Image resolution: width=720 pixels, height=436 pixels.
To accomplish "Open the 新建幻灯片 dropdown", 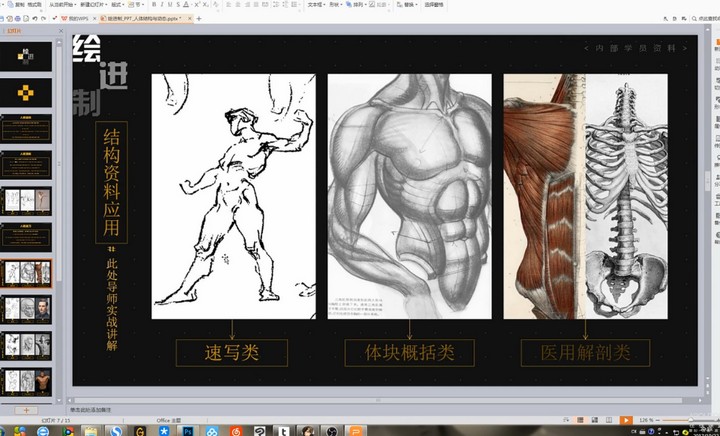I will pyautogui.click(x=94, y=4).
